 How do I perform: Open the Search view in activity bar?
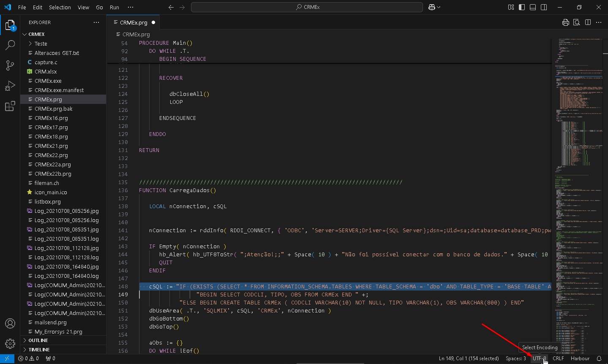click(x=10, y=45)
